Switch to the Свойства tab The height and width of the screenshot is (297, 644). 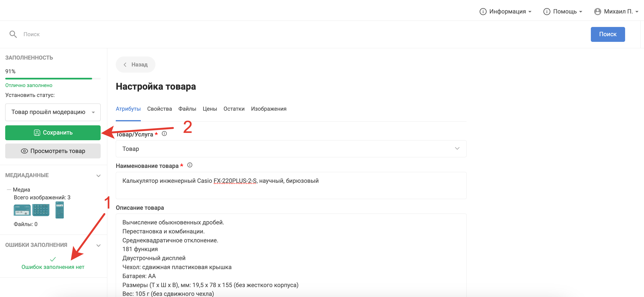159,109
